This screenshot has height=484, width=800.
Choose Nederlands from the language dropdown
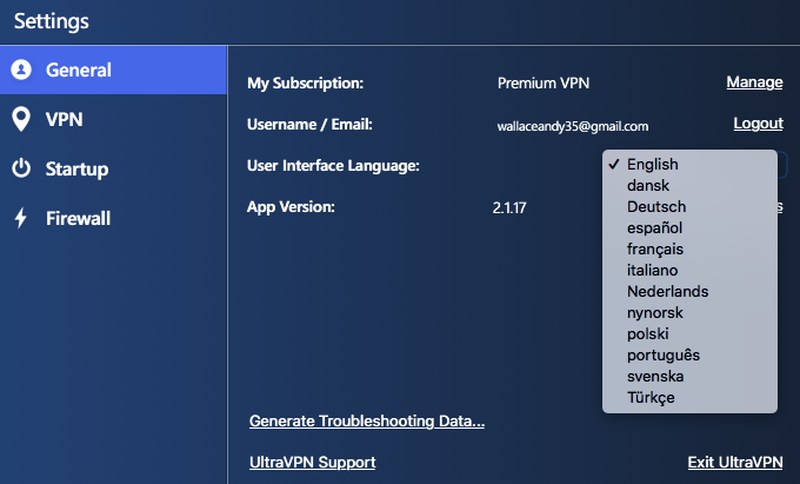click(690, 291)
